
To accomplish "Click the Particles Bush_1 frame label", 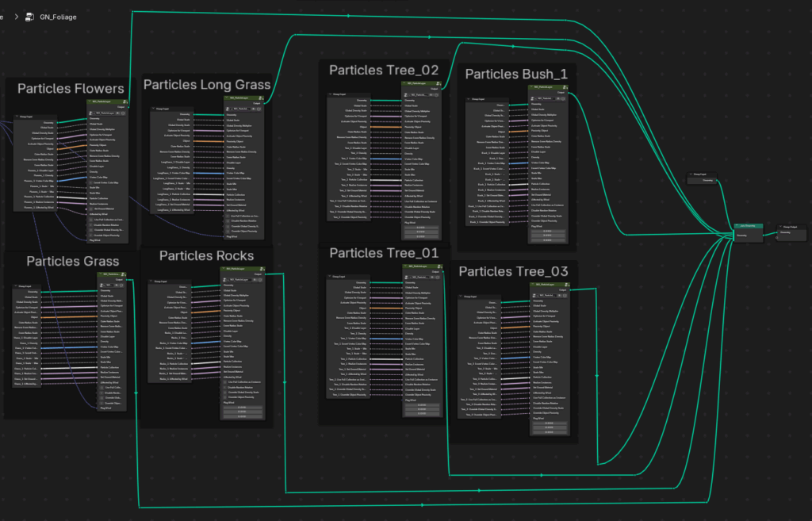I will pos(515,74).
